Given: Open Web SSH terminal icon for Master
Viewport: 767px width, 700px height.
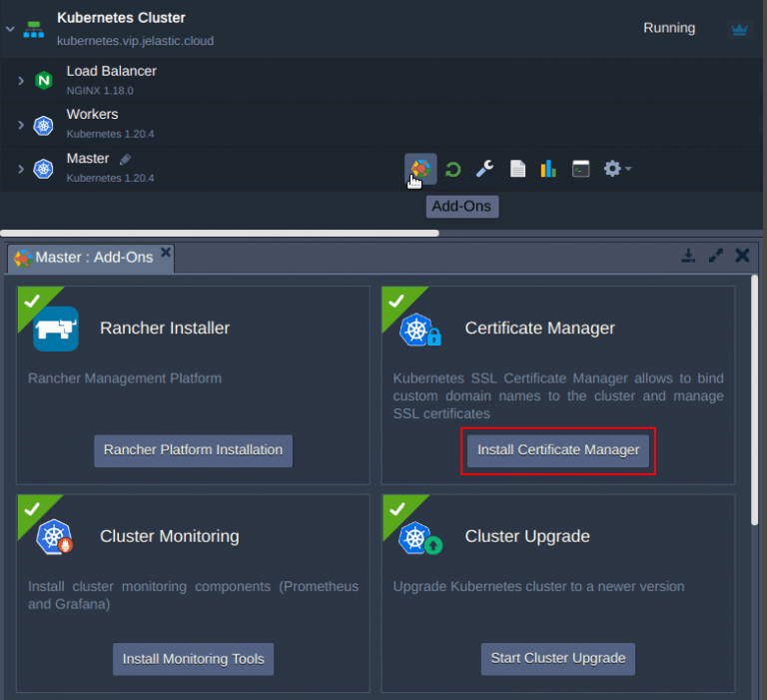Looking at the screenshot, I should (x=580, y=169).
